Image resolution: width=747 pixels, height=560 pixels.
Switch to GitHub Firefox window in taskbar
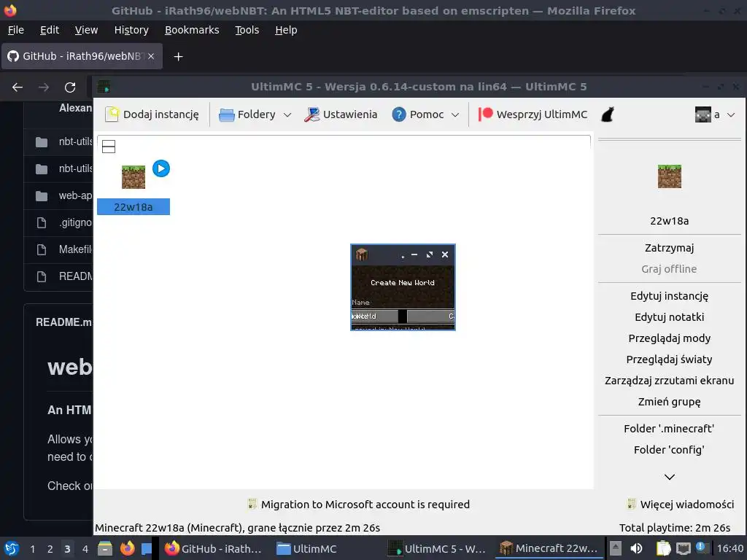pyautogui.click(x=213, y=548)
